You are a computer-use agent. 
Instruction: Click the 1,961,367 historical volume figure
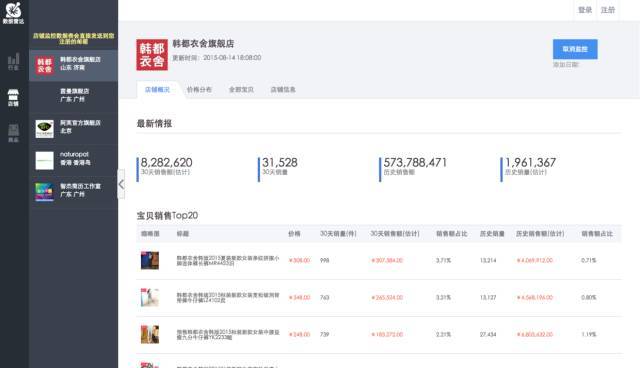(530, 162)
